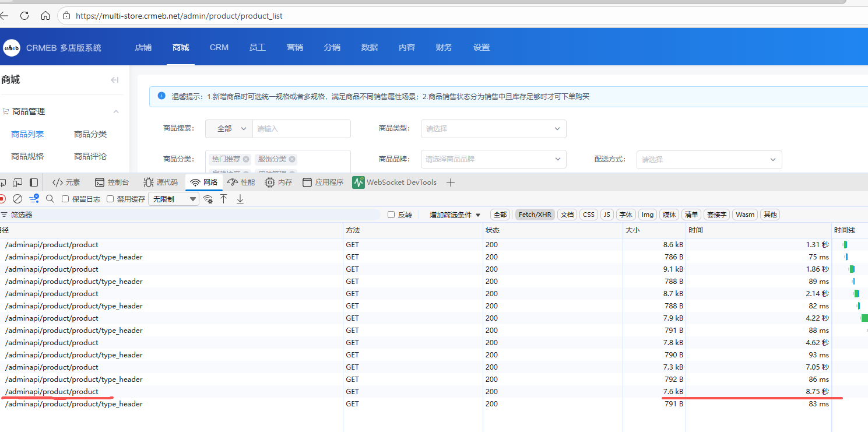Open network conditions wifi-gear icon

pyautogui.click(x=208, y=199)
